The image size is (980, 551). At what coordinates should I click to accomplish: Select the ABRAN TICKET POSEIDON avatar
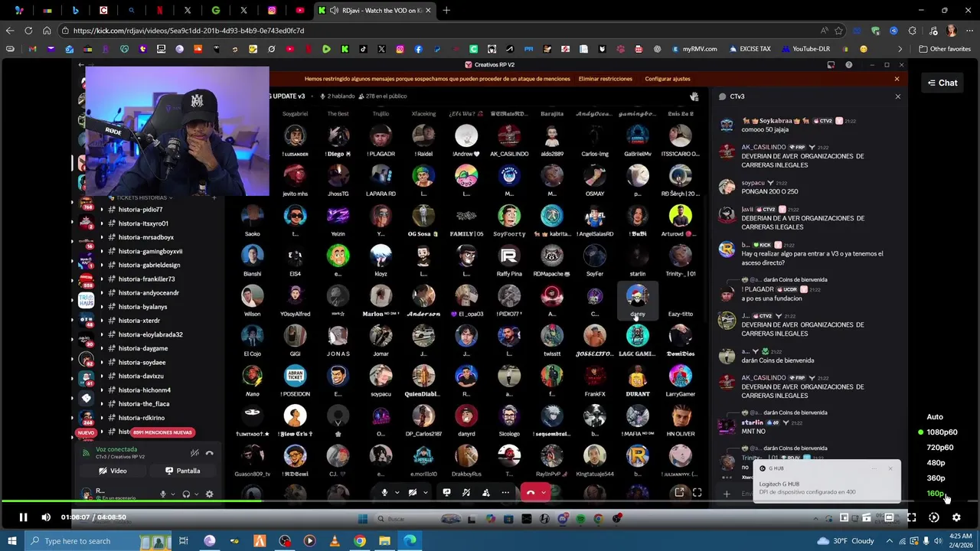point(295,376)
